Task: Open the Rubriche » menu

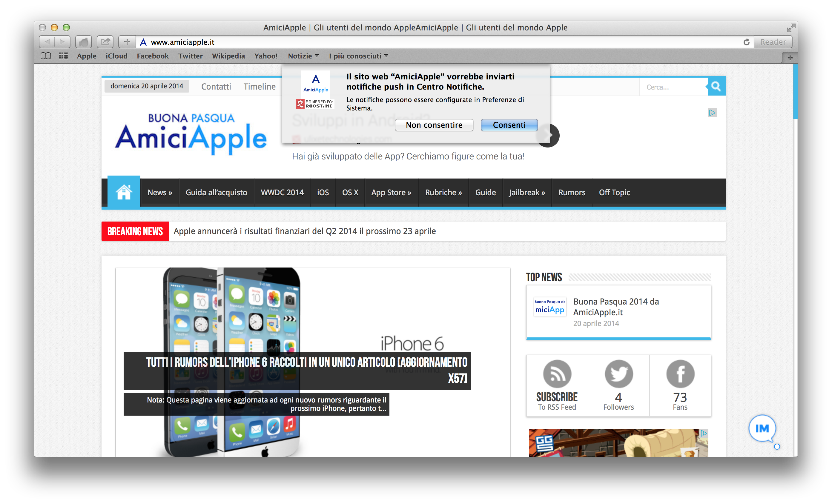Action: point(443,192)
